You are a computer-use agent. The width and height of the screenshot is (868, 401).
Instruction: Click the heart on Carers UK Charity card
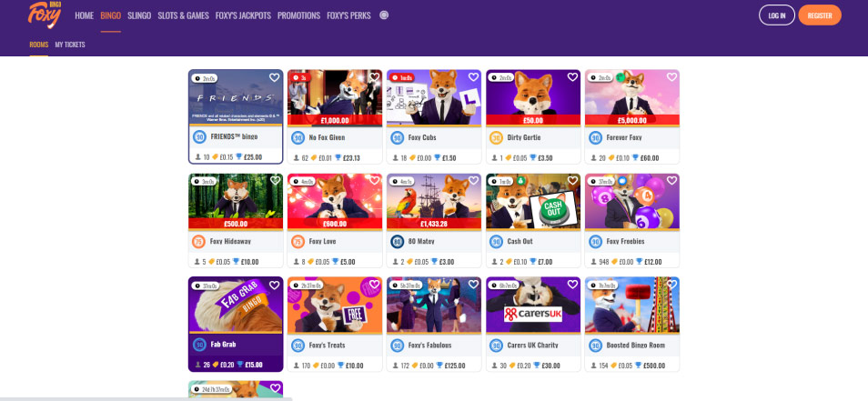[572, 285]
